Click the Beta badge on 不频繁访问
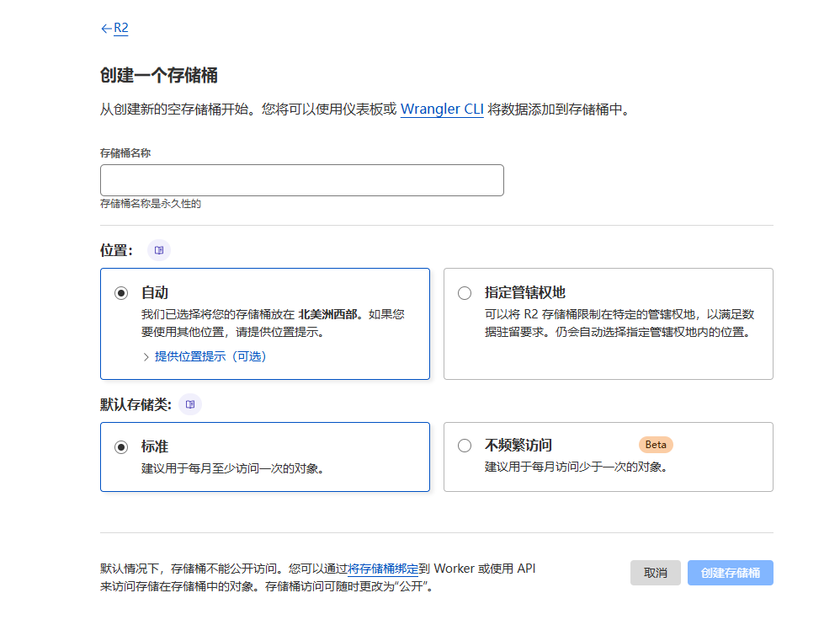The height and width of the screenshot is (625, 840). (656, 445)
